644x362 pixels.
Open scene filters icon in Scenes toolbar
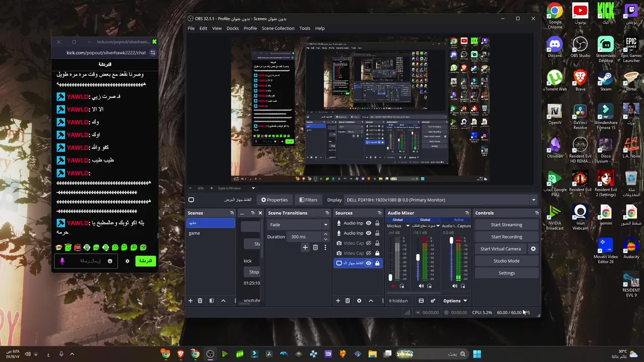[211, 301]
